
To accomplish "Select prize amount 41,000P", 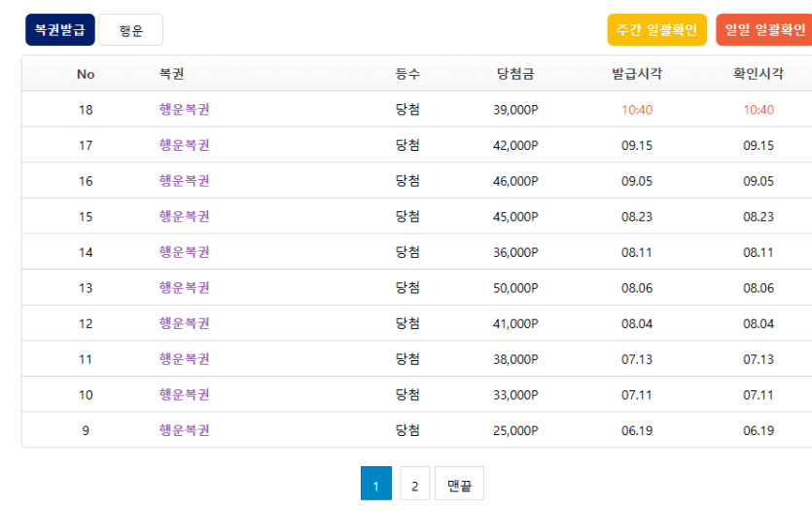I will pyautogui.click(x=515, y=324).
